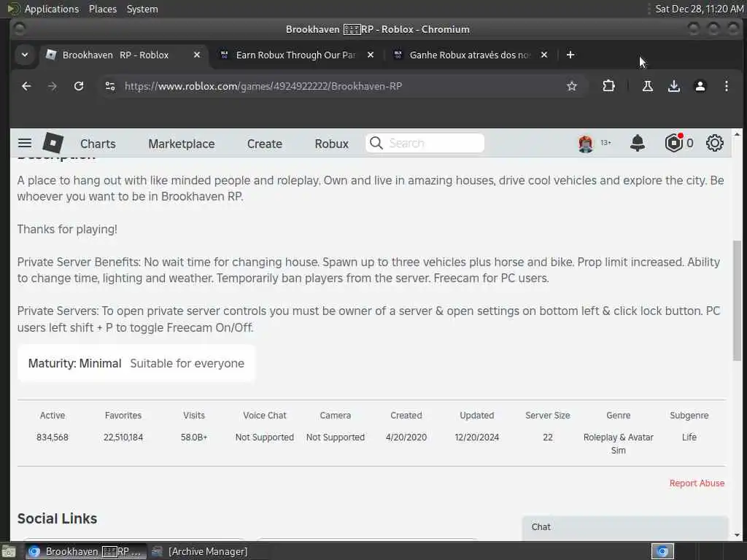Open the Robux page link
747x560 pixels.
tap(332, 144)
